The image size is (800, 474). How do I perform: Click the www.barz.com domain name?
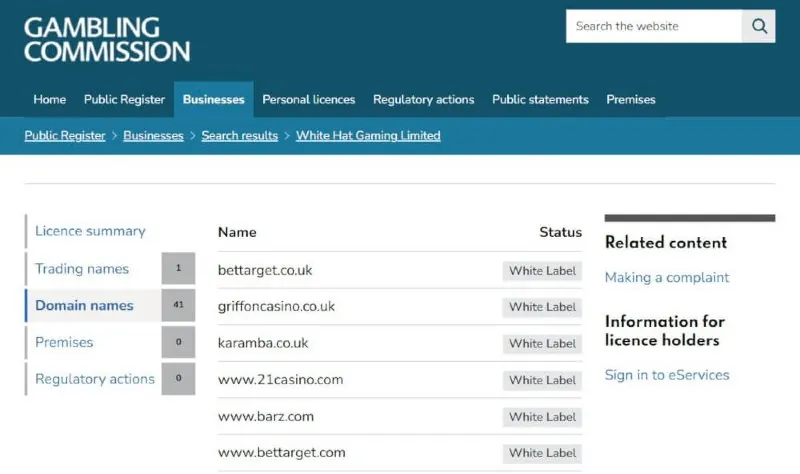tap(266, 416)
